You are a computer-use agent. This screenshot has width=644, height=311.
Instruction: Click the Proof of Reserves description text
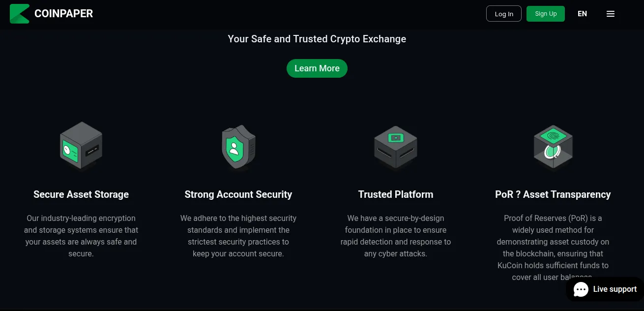[x=553, y=248]
